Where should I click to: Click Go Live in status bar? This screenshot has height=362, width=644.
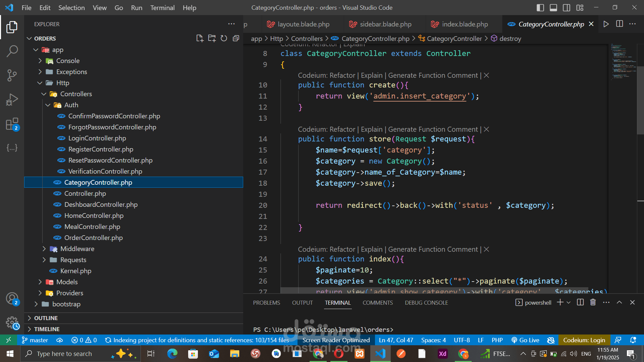click(x=525, y=340)
